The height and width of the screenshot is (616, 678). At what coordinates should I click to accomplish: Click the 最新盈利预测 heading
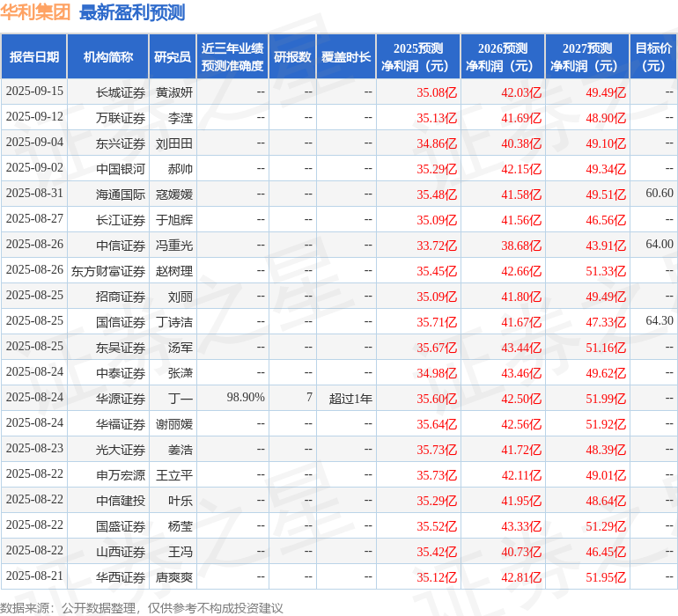pyautogui.click(x=131, y=12)
